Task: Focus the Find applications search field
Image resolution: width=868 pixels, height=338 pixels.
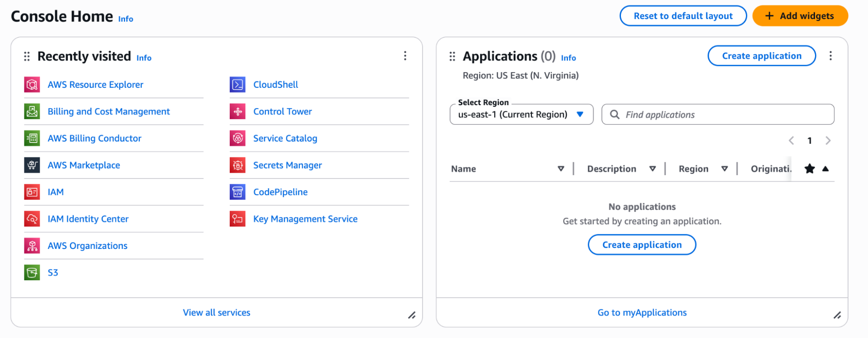Action: tap(718, 115)
